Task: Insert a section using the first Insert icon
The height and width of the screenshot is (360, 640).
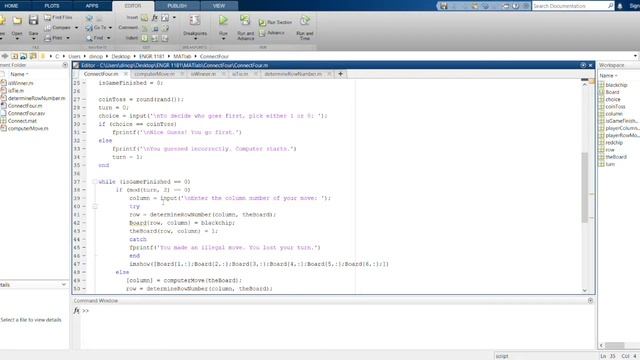Action: tap(144, 18)
